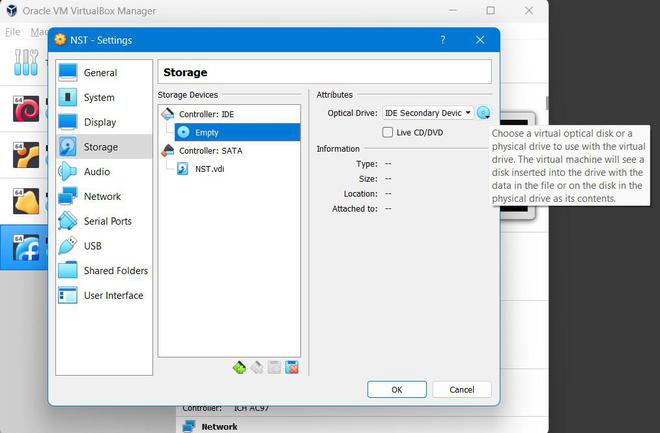The image size is (660, 433).
Task: Select the Empty optical drive entry
Action: 237,133
